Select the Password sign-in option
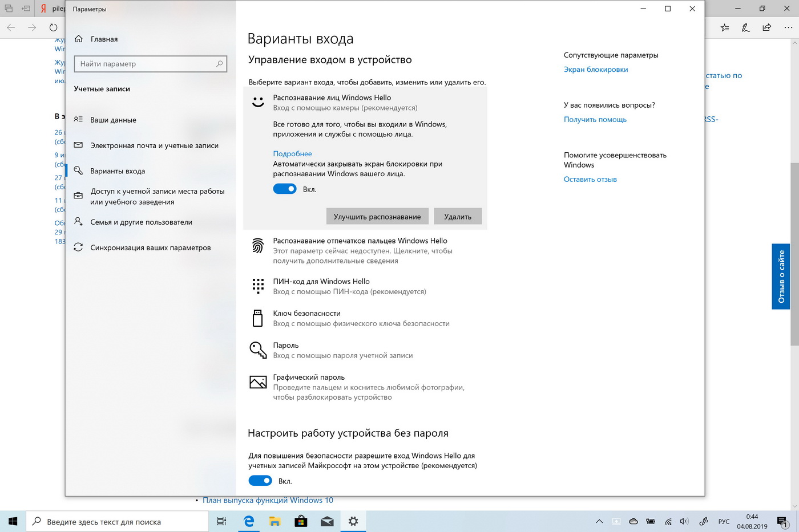This screenshot has width=799, height=532. [365, 350]
